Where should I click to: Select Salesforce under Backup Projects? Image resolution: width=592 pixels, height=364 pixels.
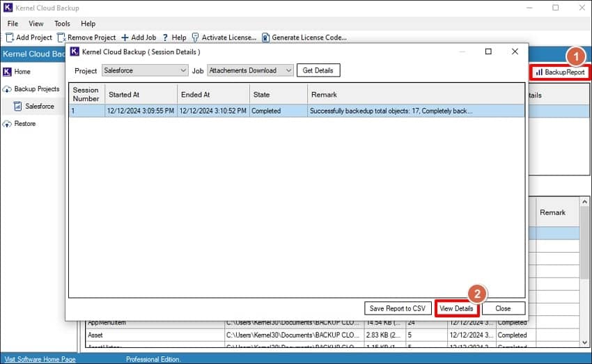click(39, 106)
